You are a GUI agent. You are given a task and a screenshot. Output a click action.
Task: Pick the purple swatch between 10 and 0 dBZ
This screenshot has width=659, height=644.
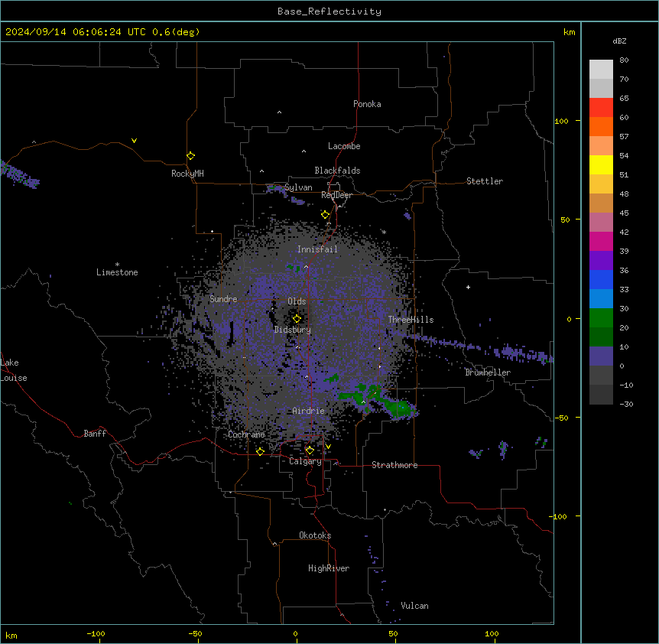coord(601,356)
